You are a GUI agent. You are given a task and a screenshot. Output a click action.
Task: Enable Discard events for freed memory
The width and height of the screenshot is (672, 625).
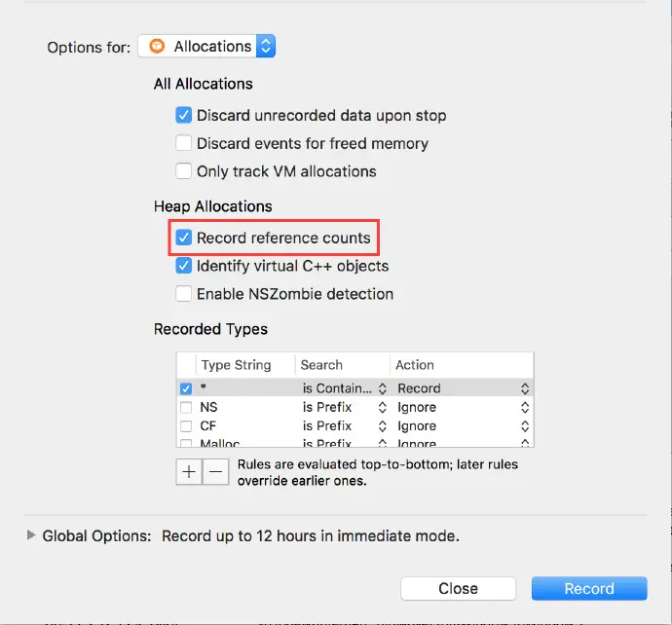click(x=183, y=143)
